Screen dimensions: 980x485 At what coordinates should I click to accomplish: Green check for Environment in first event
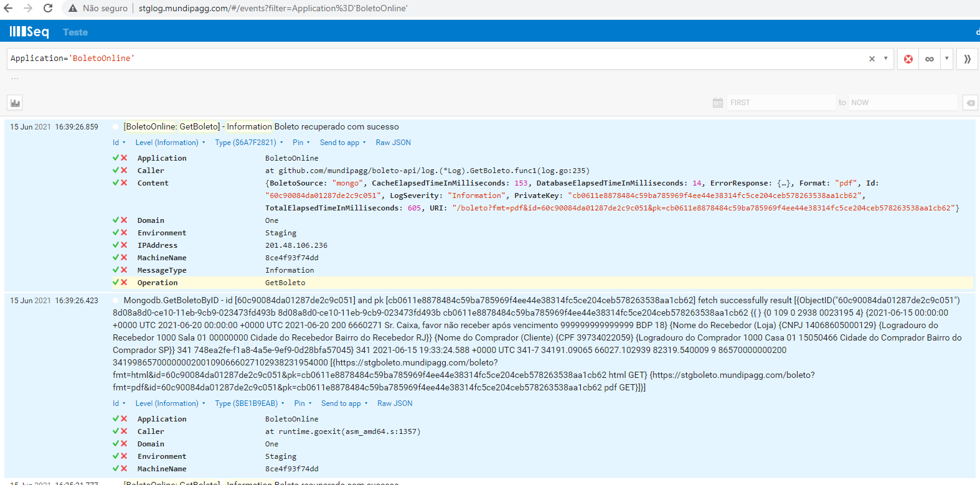click(x=116, y=232)
